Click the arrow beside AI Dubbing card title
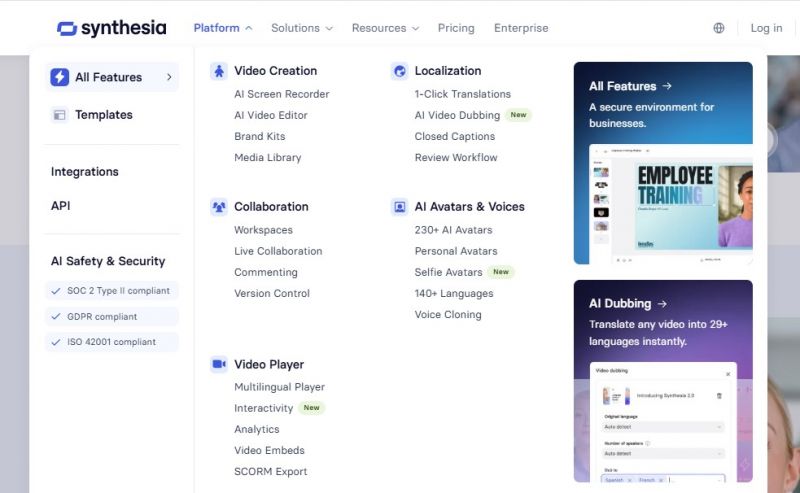 [x=662, y=304]
